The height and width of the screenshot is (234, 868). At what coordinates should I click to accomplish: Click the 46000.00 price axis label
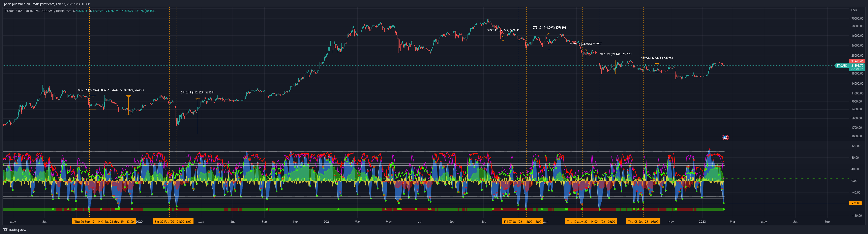coord(857,36)
